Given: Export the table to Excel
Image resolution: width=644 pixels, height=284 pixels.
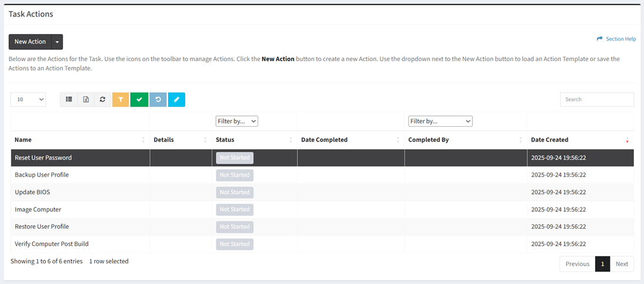Looking at the screenshot, I should click(x=86, y=100).
